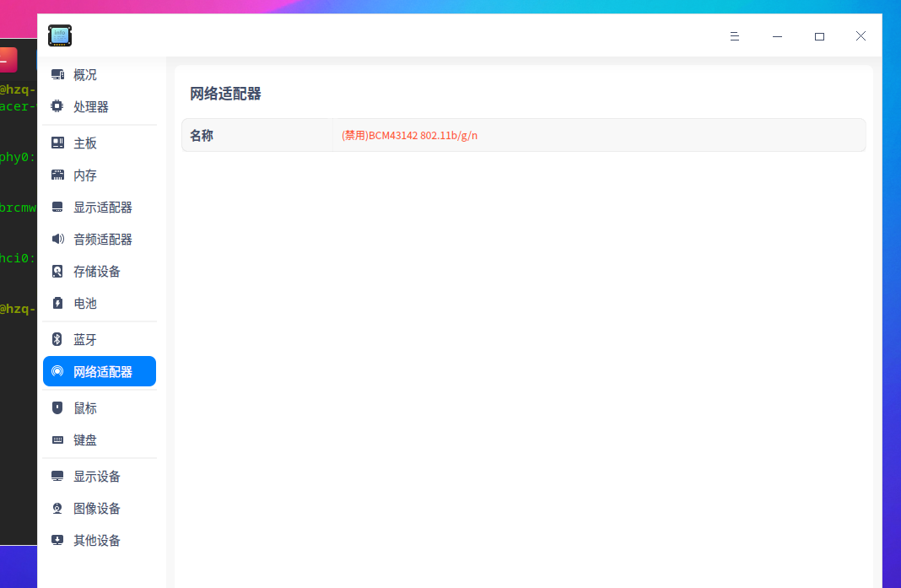This screenshot has width=901, height=588.
Task: Select the highlighted 网络适配器 tab
Action: click(99, 371)
